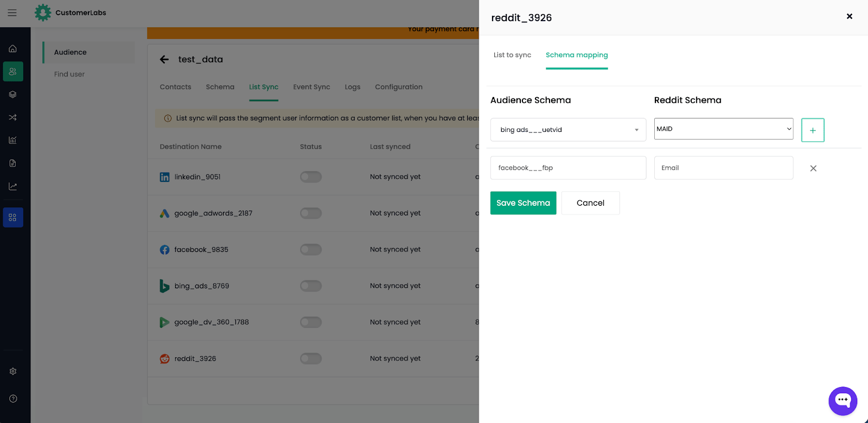
Task: Switch to the List to sync tab
Action: pos(512,55)
